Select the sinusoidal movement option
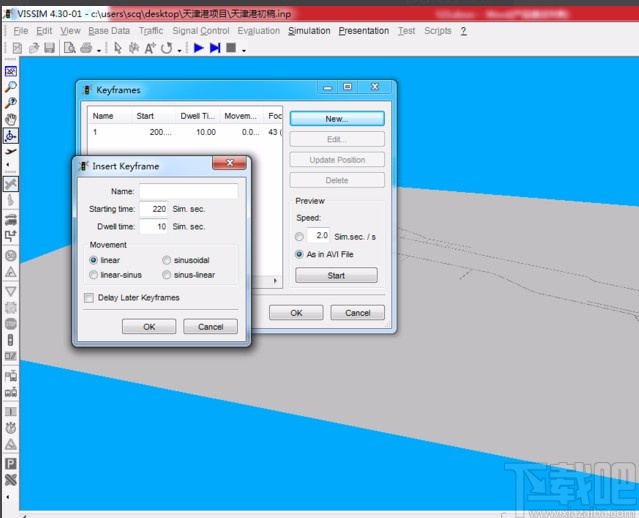This screenshot has width=639, height=518. [167, 260]
